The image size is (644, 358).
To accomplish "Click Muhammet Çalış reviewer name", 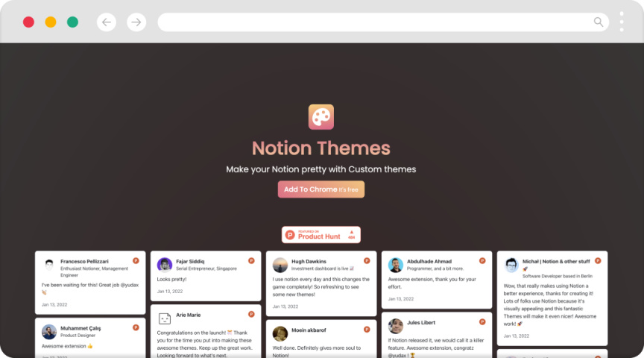I will (80, 328).
